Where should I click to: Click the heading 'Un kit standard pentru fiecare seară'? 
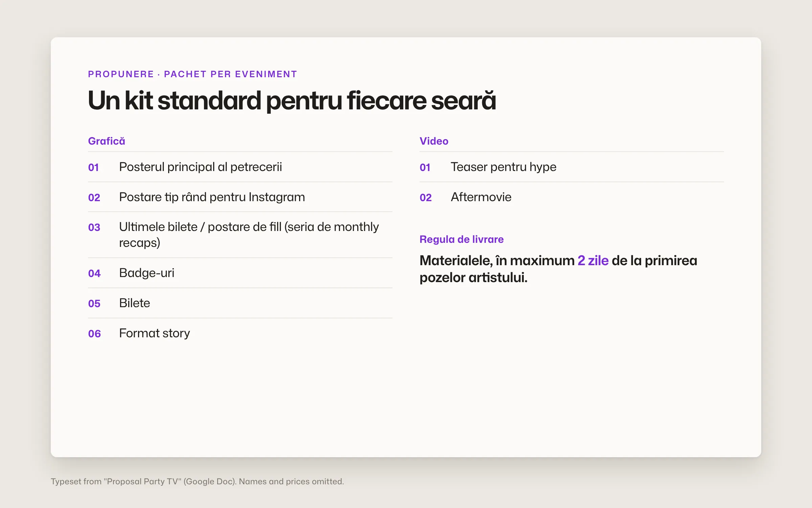(x=292, y=101)
